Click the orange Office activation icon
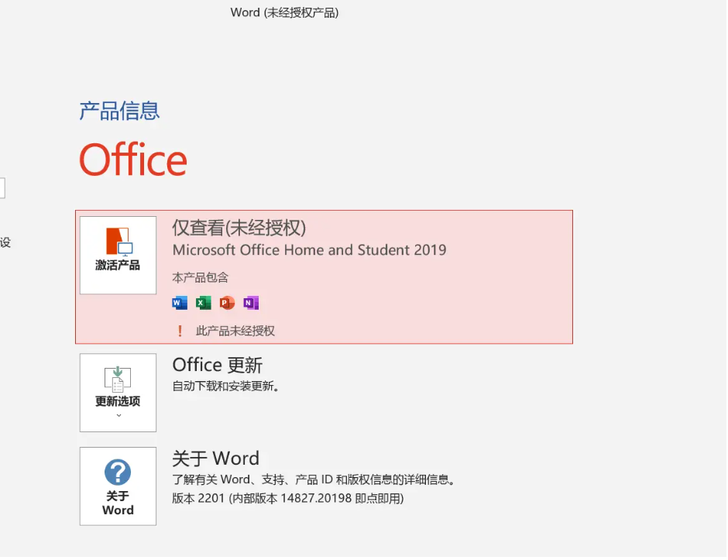 [118, 242]
